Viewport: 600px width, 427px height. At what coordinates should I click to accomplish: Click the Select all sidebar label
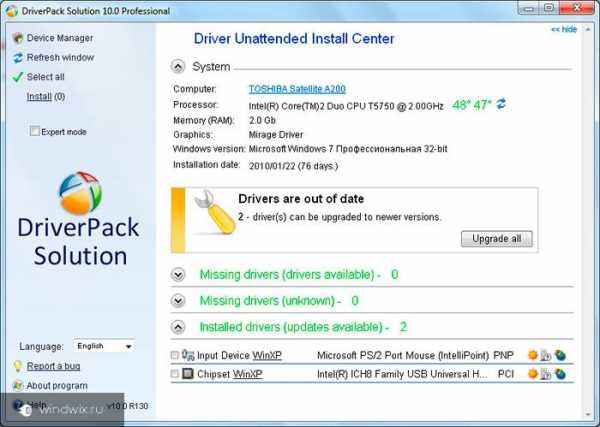tap(45, 77)
